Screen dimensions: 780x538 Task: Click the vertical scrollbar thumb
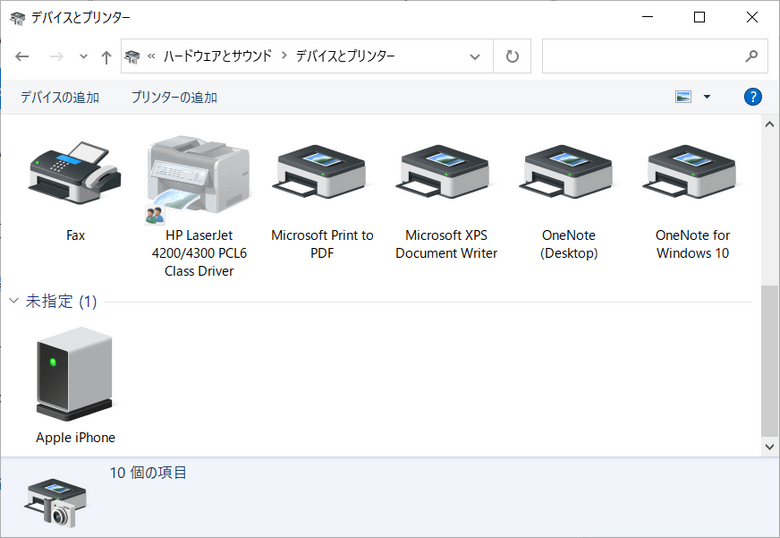[769, 361]
